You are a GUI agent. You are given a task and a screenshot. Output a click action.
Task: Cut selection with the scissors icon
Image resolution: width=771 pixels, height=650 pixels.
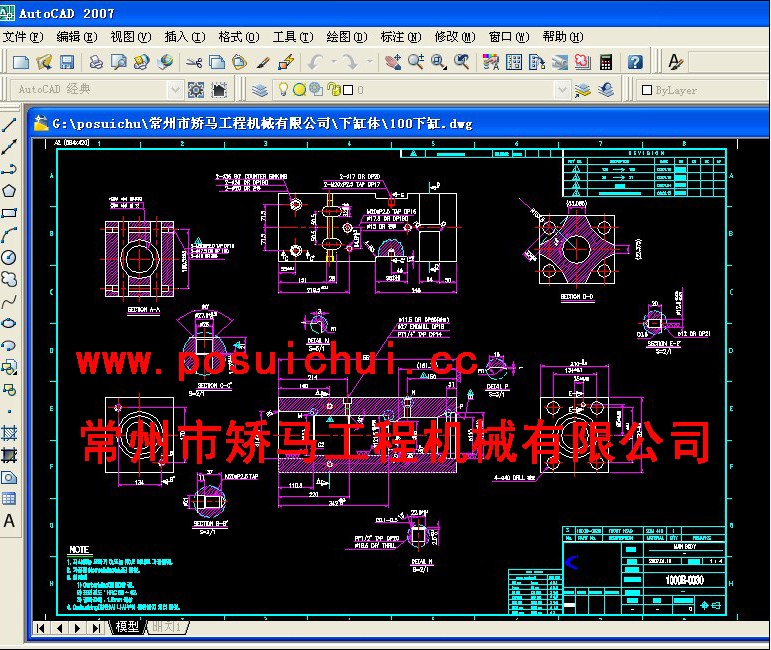point(194,62)
